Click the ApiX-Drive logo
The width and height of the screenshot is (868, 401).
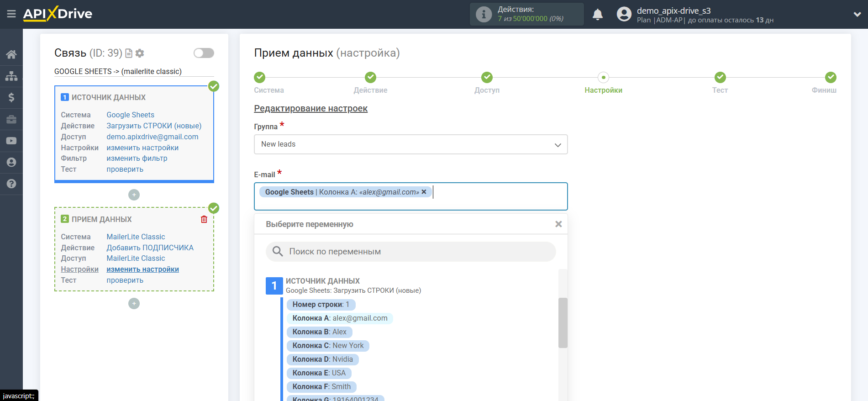(58, 14)
